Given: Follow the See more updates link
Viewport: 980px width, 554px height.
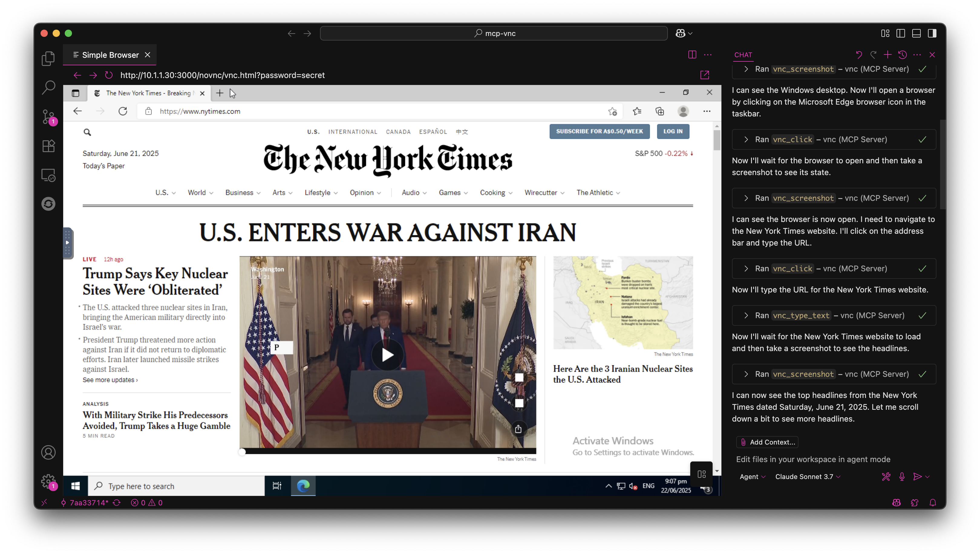Looking at the screenshot, I should 109,379.
